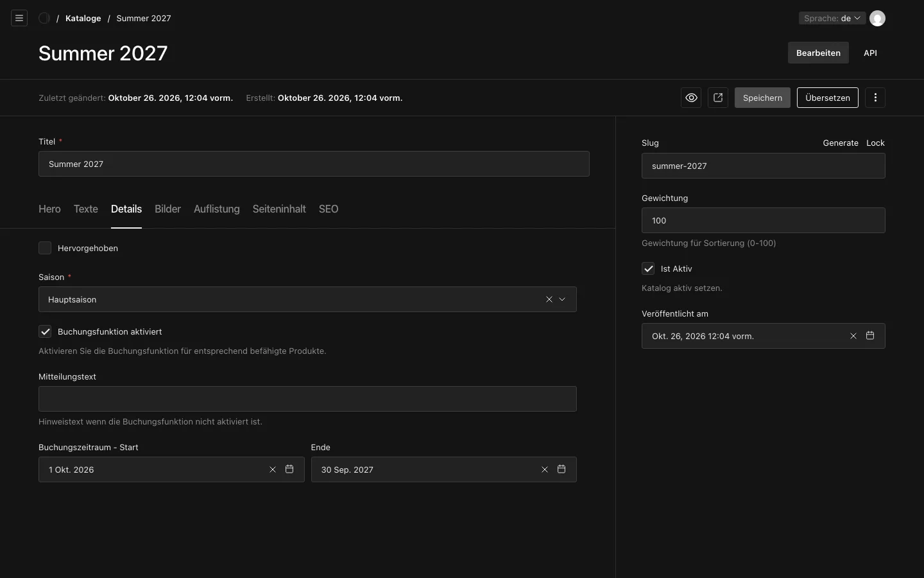This screenshot has height=578, width=924.
Task: Toggle the Hervorgehoben checkbox
Action: click(45, 248)
